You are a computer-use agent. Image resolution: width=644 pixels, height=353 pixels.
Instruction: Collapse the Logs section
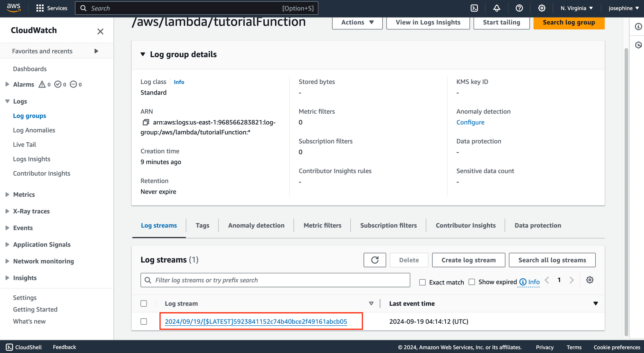click(x=7, y=101)
